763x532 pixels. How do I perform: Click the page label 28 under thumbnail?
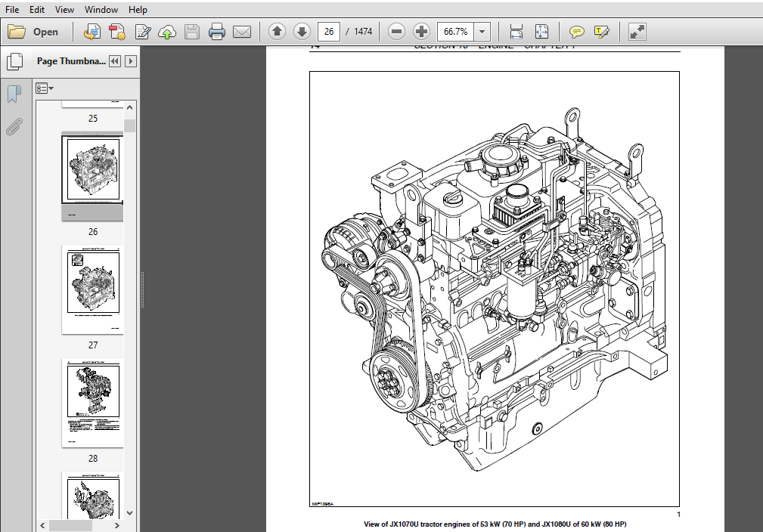point(93,459)
